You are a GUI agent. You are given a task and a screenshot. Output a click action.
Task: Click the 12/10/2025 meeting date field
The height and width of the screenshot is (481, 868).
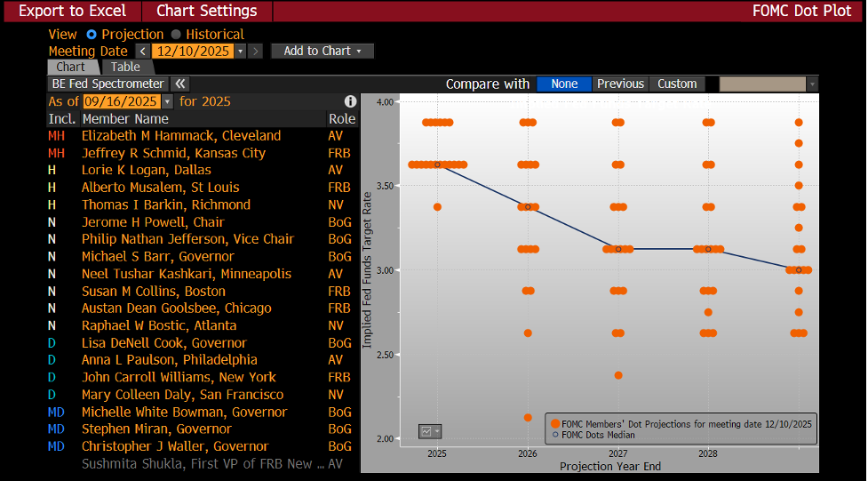(193, 51)
